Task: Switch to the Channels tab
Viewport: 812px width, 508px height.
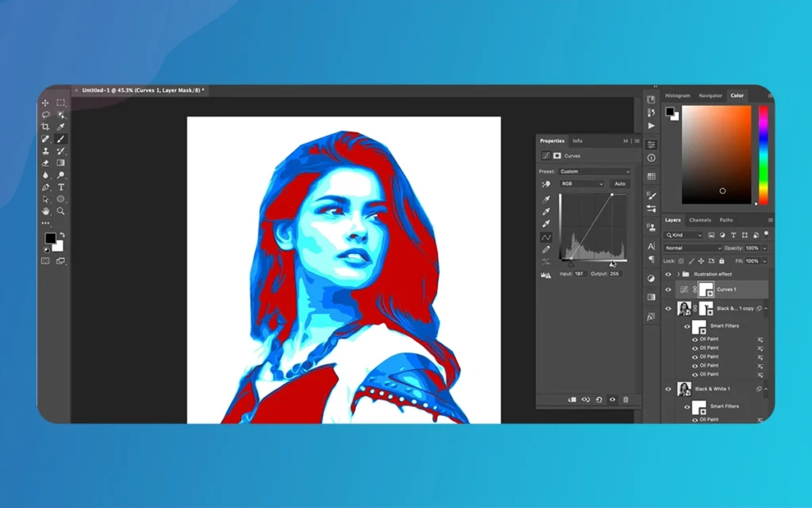Action: coord(699,220)
